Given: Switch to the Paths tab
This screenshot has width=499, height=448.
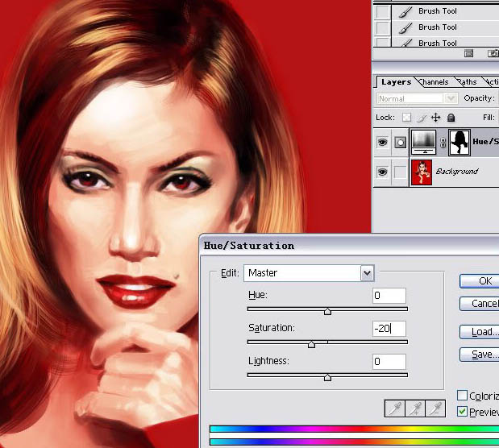Looking at the screenshot, I should [468, 82].
